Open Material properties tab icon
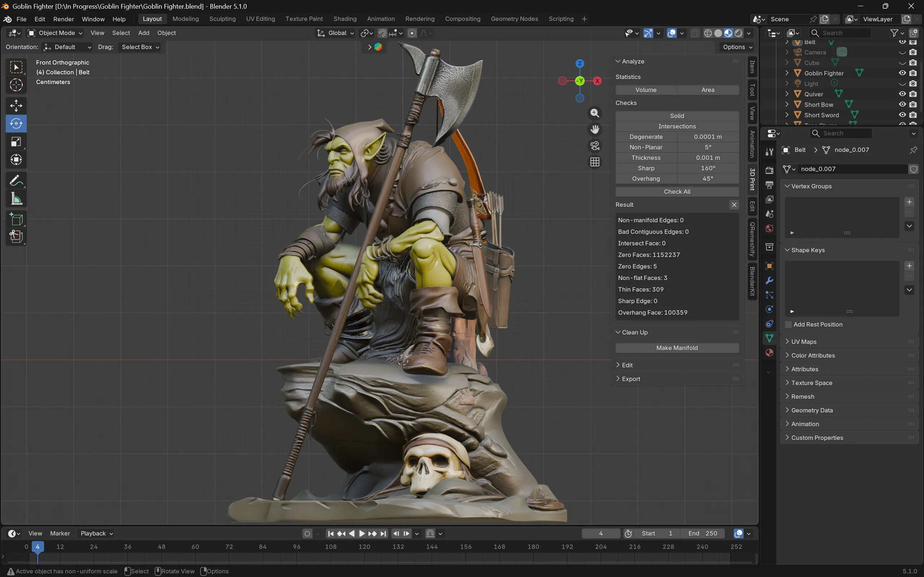Viewport: 924px width, 577px height. (769, 353)
